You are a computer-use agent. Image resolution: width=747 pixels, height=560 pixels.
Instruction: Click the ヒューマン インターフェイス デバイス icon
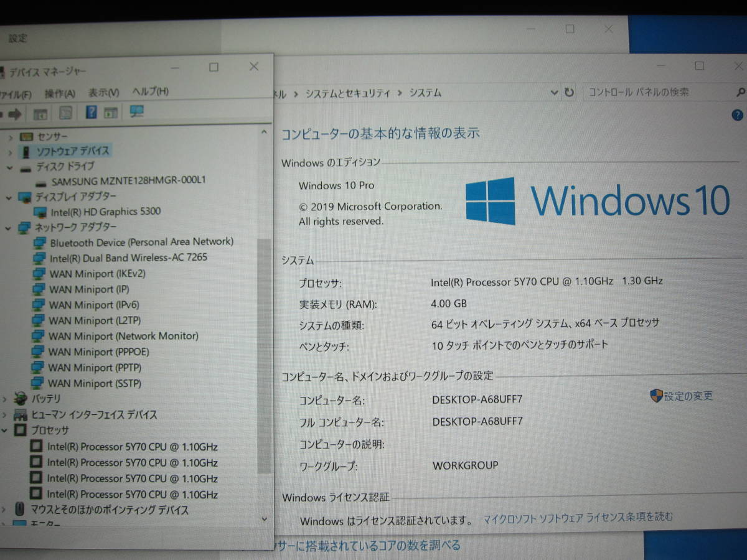pyautogui.click(x=21, y=415)
